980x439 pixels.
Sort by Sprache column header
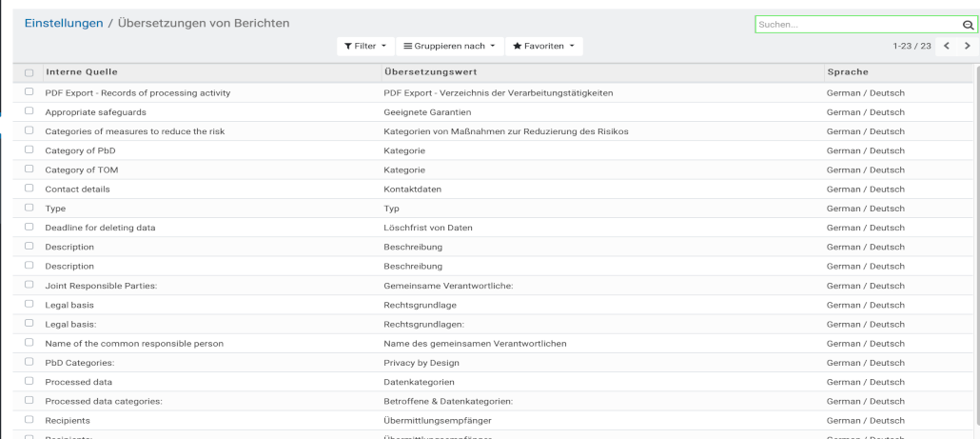(x=848, y=72)
